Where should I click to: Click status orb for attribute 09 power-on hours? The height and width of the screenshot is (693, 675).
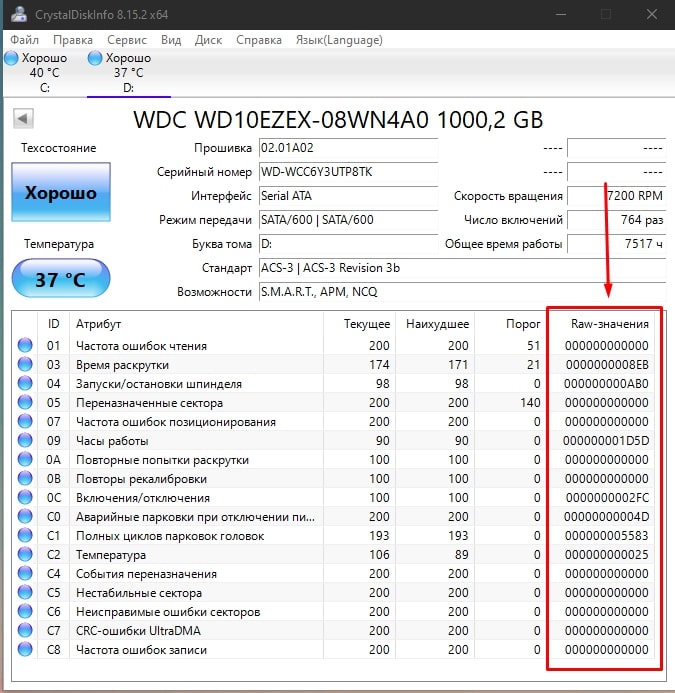[x=25, y=440]
